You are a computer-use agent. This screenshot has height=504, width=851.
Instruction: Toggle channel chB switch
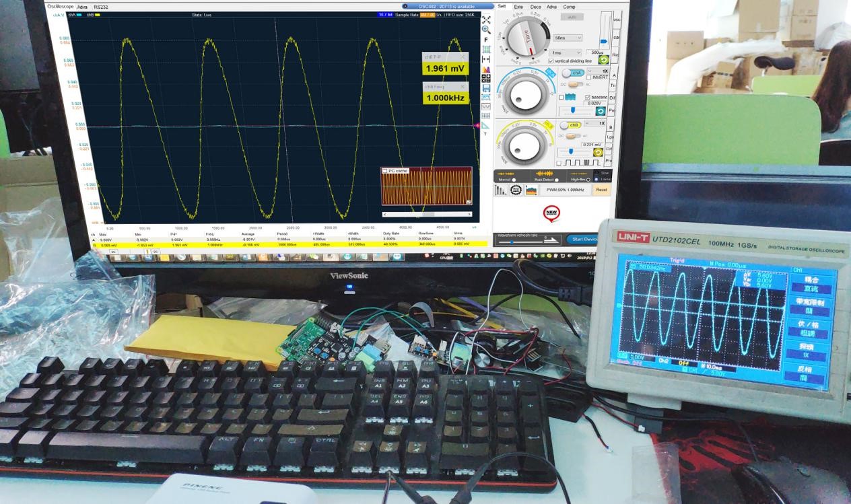[570, 125]
